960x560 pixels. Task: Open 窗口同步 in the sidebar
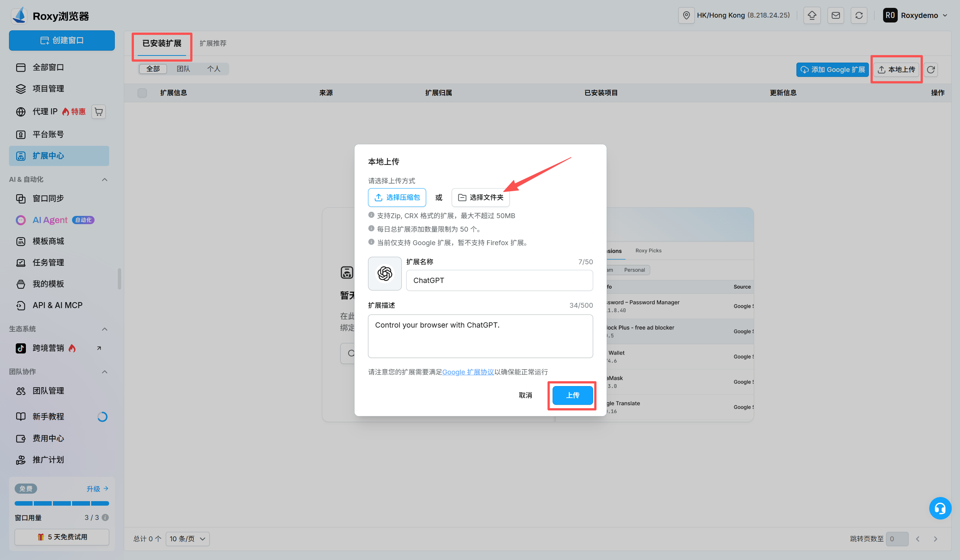click(59, 198)
